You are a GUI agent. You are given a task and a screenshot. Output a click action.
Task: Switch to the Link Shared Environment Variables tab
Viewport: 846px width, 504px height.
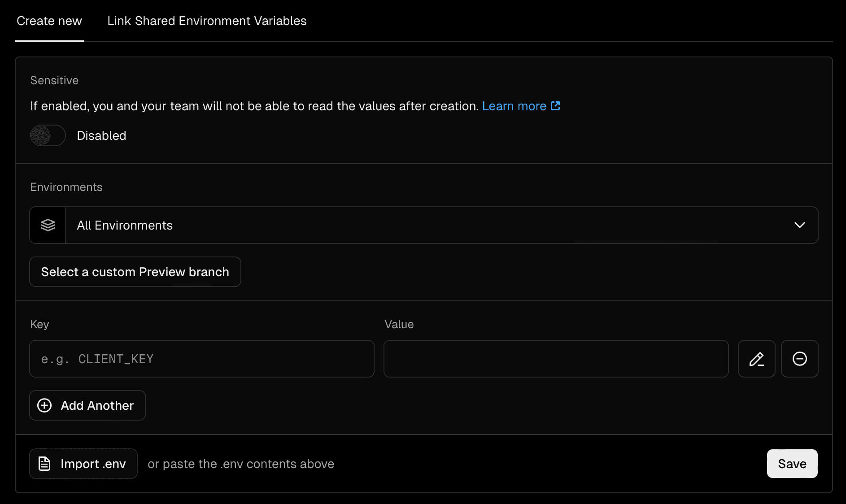(x=206, y=21)
